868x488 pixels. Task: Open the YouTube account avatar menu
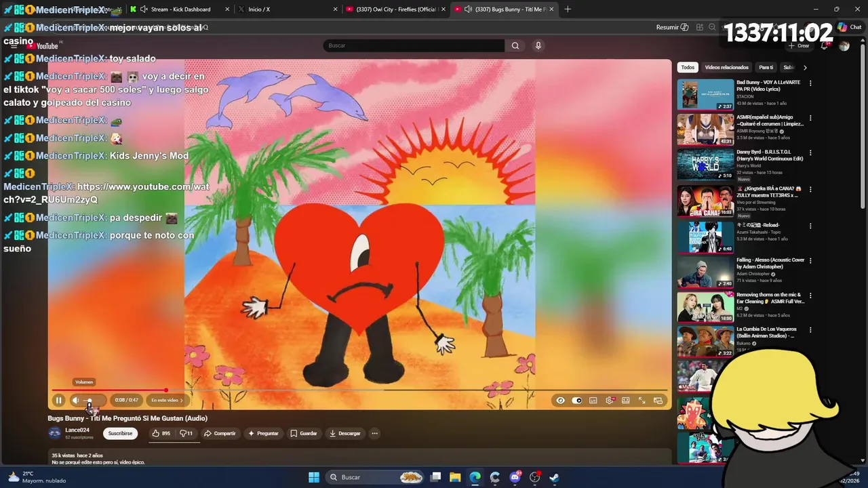pos(844,45)
